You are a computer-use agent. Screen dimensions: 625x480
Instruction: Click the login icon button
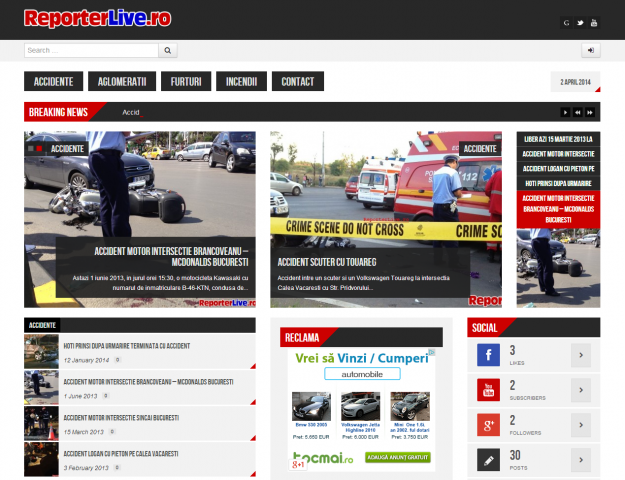coord(591,50)
